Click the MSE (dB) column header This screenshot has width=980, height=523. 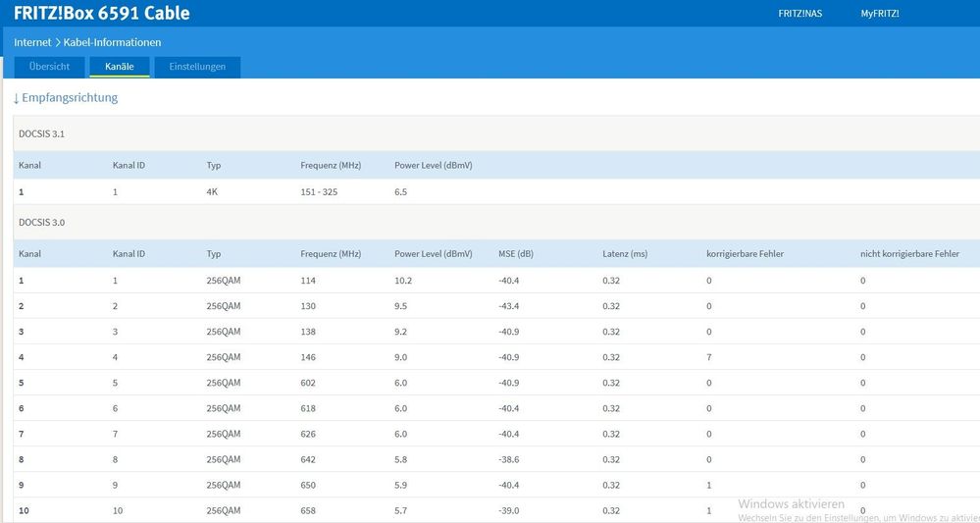pos(519,254)
